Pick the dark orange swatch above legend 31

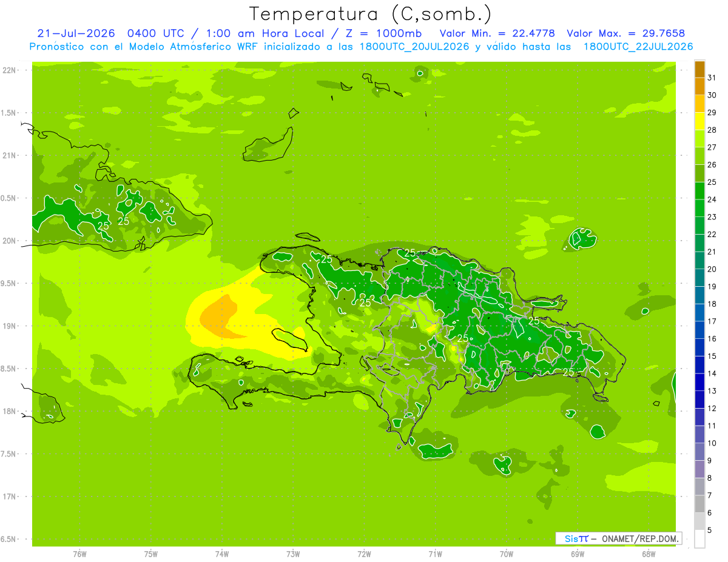click(x=699, y=69)
